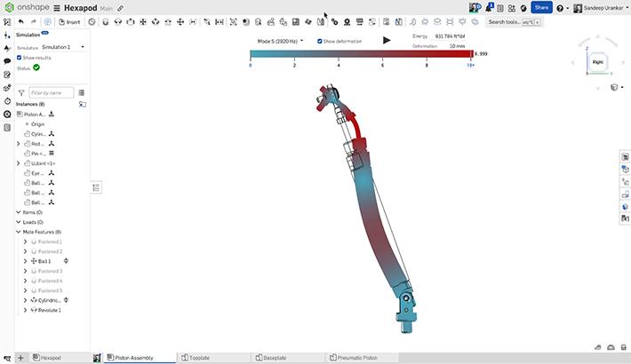
Task: Open the view cube display options dropdown
Action: [x=617, y=87]
